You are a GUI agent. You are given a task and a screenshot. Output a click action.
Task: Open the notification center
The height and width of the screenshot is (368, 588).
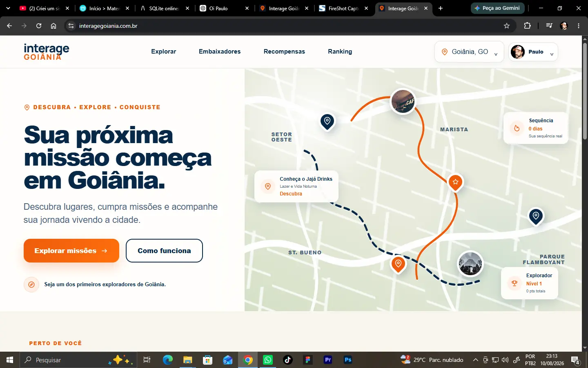pos(575,360)
